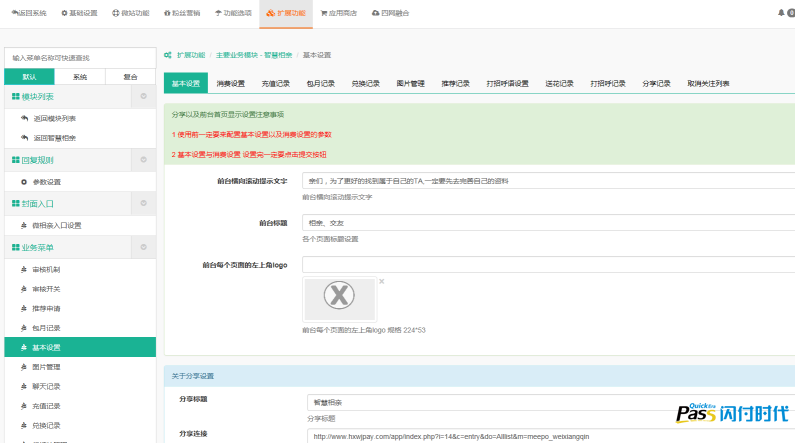Click the reply arrow icon beside 返回模块列表
795x443 pixels.
pyautogui.click(x=24, y=118)
